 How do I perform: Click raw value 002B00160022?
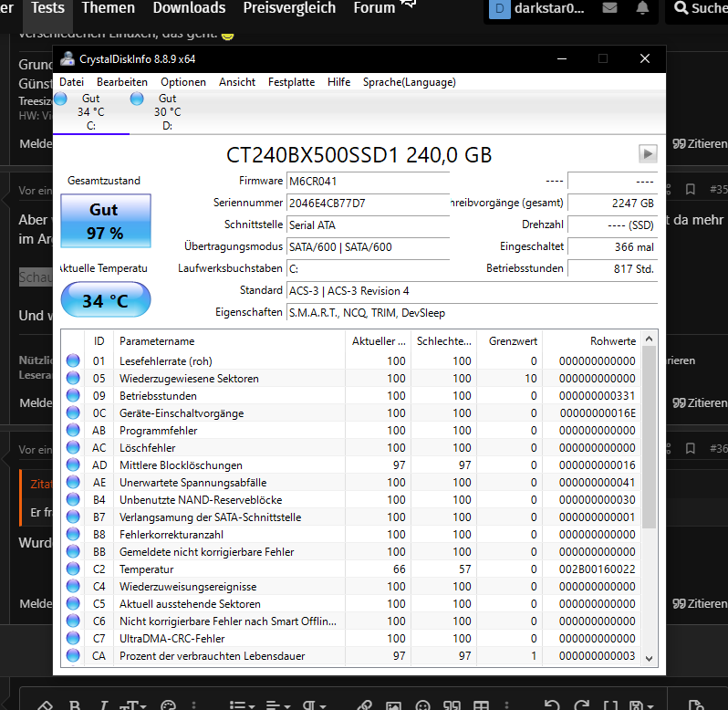tap(597, 569)
